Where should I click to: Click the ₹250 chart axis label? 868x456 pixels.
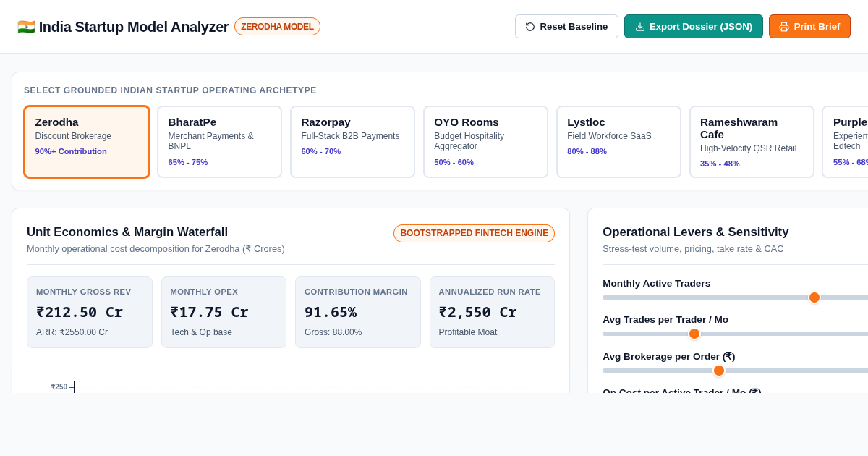tap(59, 387)
